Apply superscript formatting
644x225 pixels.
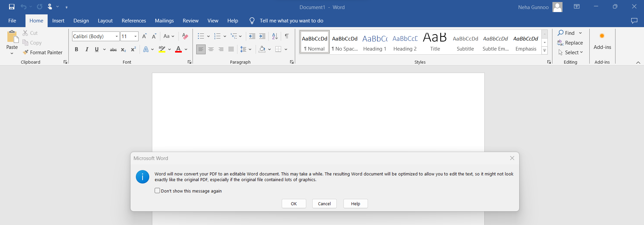[x=133, y=50]
